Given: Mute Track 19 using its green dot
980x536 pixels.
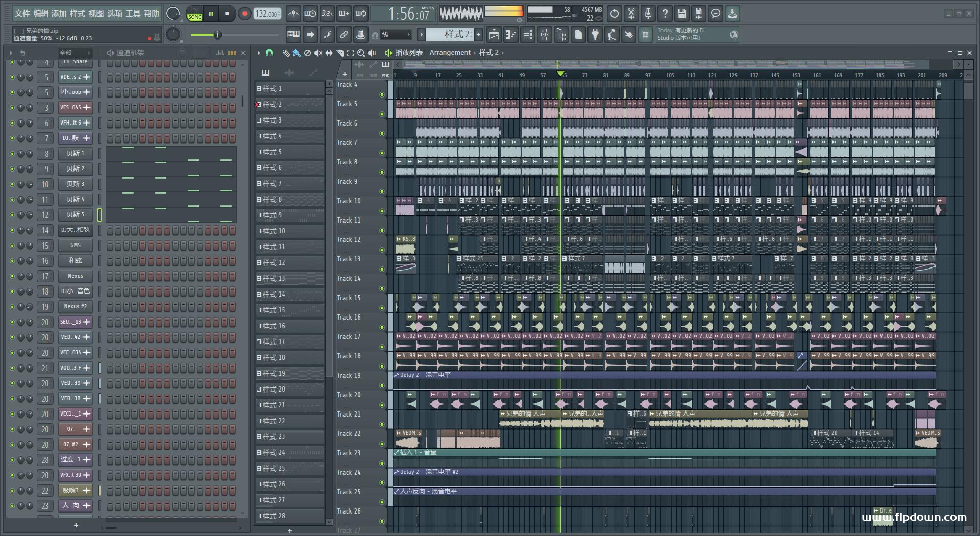Looking at the screenshot, I should [382, 385].
